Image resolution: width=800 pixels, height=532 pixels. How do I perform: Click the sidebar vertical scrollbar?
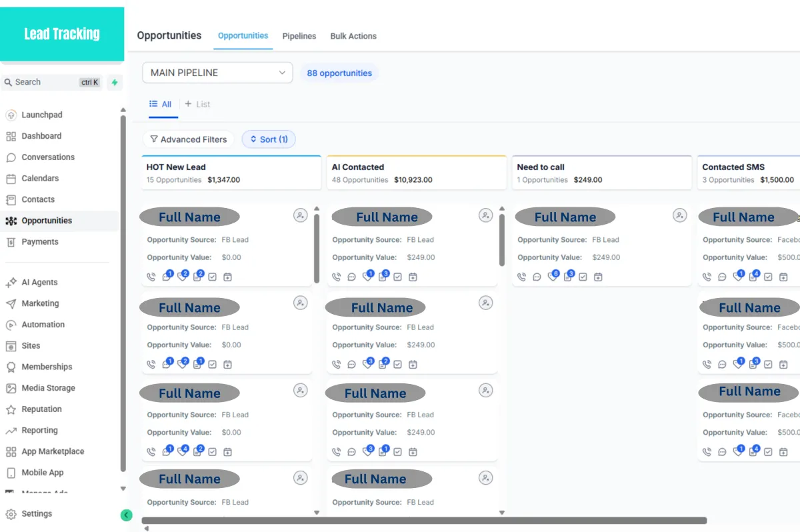[x=123, y=293]
